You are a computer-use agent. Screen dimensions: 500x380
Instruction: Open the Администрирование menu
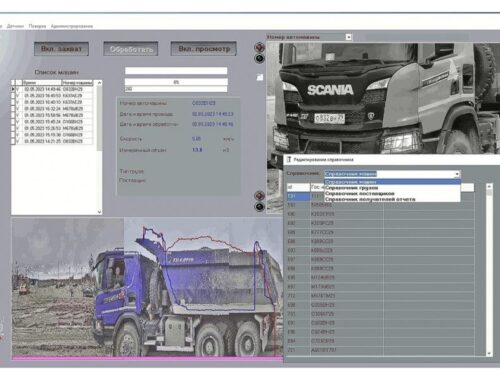tap(72, 26)
